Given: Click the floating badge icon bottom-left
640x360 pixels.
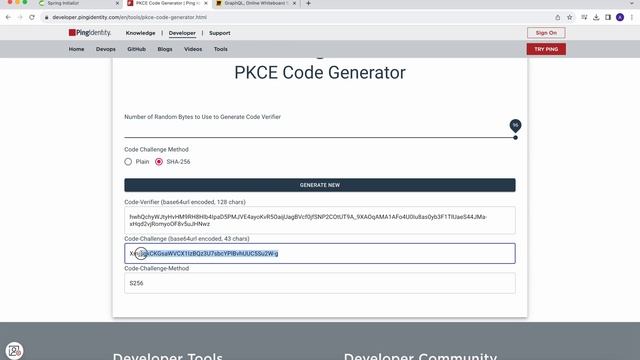Looking at the screenshot, I should [14, 351].
